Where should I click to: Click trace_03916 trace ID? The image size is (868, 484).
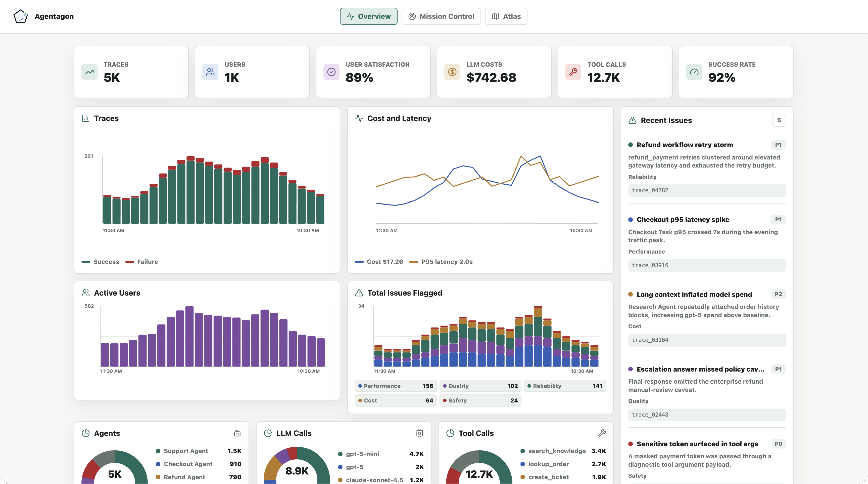pos(707,265)
